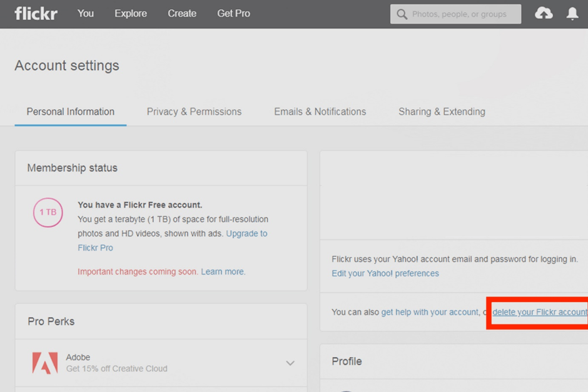Switch to the Privacy & Permissions tab
Viewport: 588px width, 392px height.
194,112
